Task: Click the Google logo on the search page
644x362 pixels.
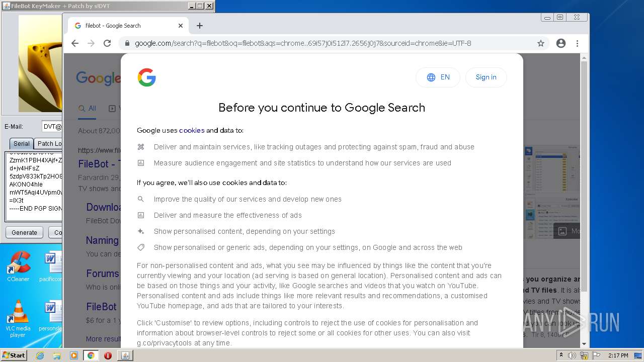Action: 99,78
